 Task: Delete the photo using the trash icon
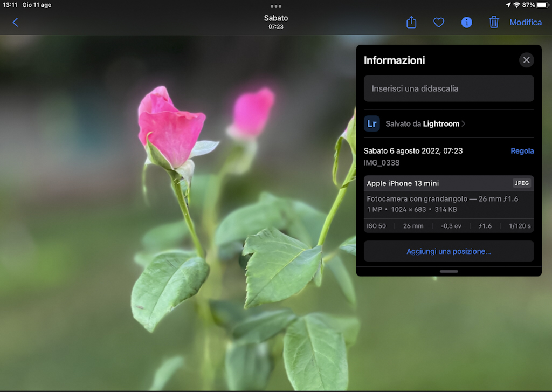[x=494, y=22]
